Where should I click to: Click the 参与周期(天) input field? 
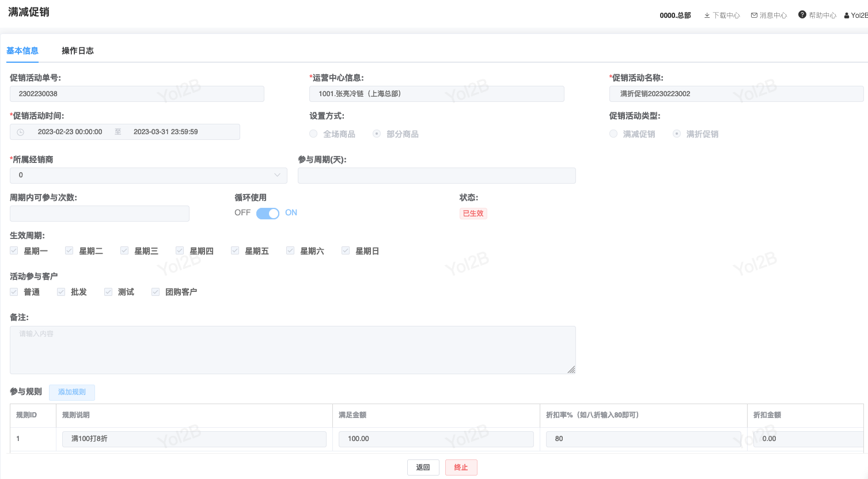click(x=437, y=176)
